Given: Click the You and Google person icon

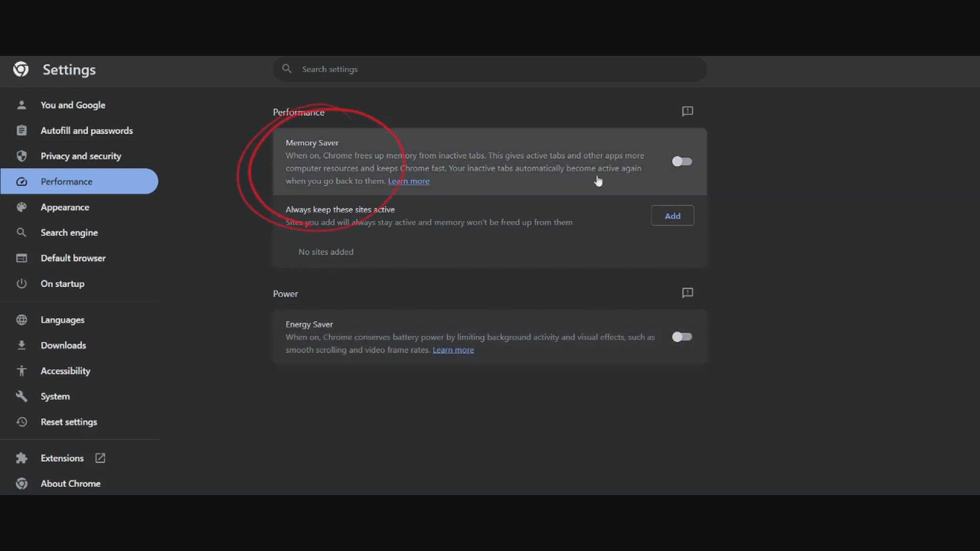Looking at the screenshot, I should 21,105.
